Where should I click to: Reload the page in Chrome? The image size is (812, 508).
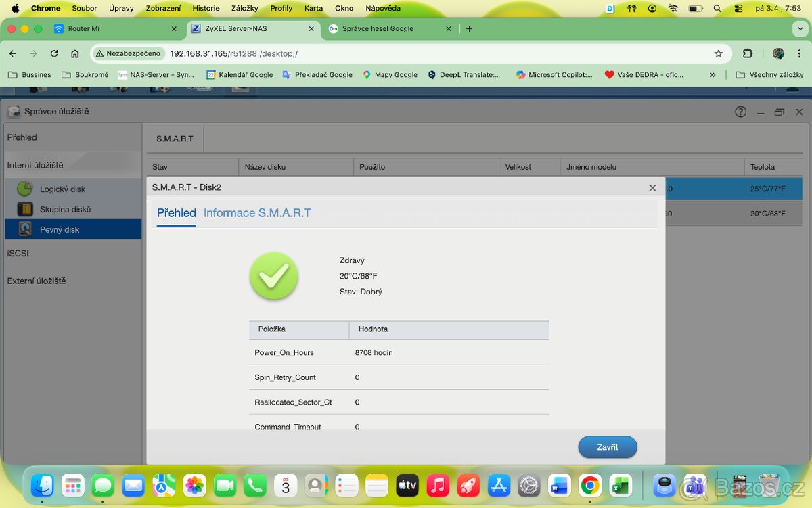(x=54, y=53)
